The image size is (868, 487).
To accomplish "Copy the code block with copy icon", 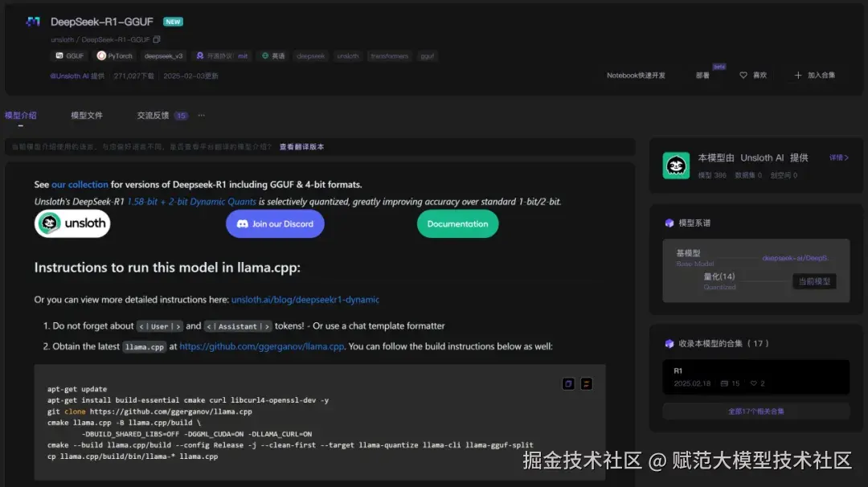I will 568,383.
